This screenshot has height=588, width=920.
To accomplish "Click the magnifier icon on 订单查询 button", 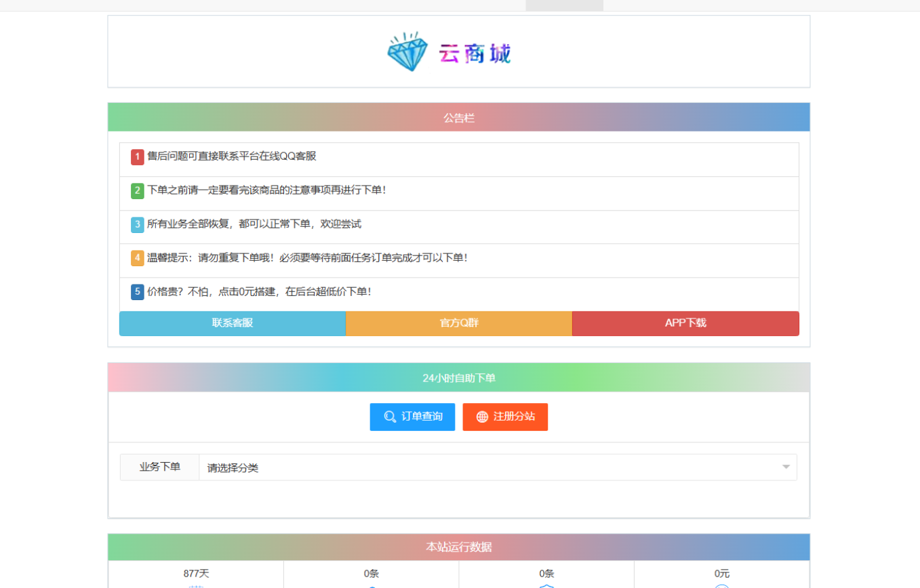I will [388, 417].
